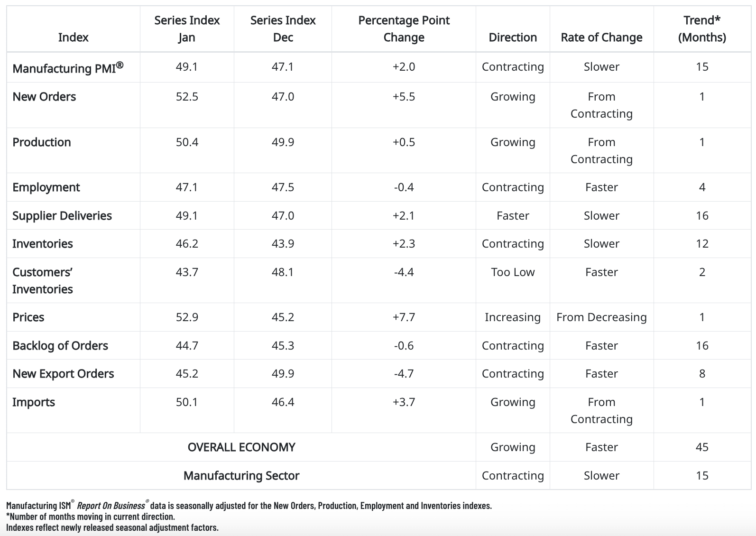The height and width of the screenshot is (536, 756).
Task: Click the OVERALL ECONOMY summary cell
Action: click(241, 447)
